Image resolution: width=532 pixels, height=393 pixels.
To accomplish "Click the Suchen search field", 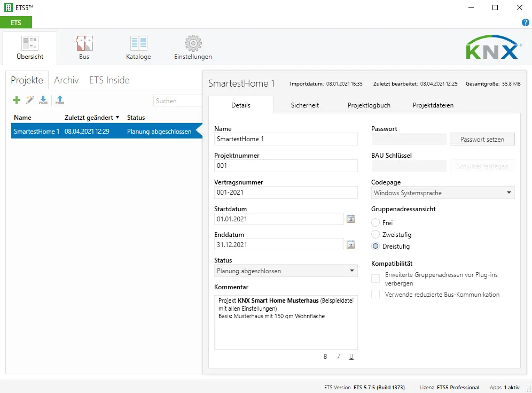I will click(x=178, y=101).
